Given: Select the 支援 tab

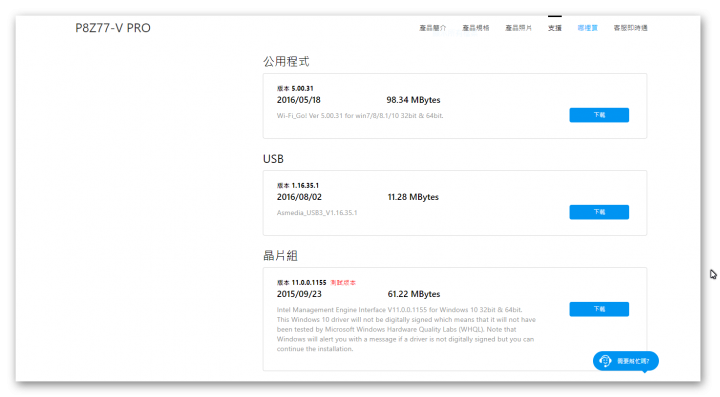Looking at the screenshot, I should pyautogui.click(x=555, y=28).
